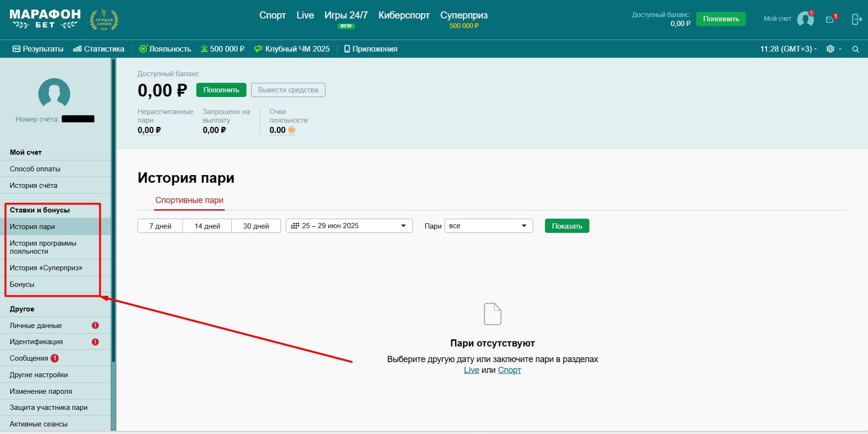This screenshot has height=434, width=868.
Task: Open История программы лояльности
Action: pyautogui.click(x=55, y=247)
